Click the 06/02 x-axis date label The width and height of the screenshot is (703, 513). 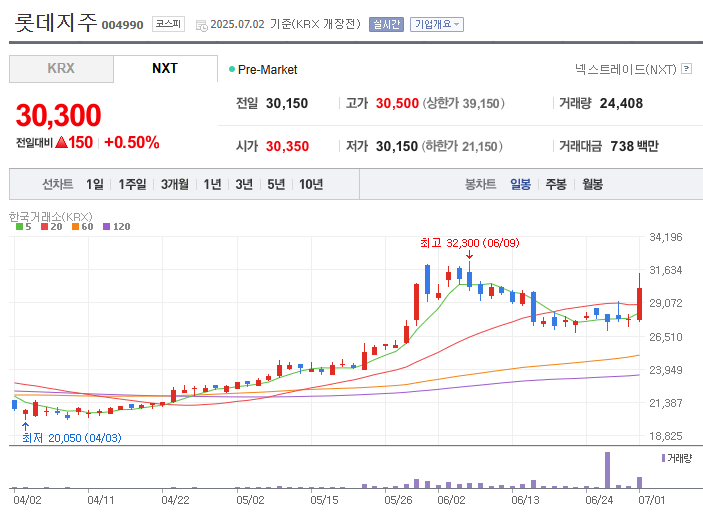451,500
